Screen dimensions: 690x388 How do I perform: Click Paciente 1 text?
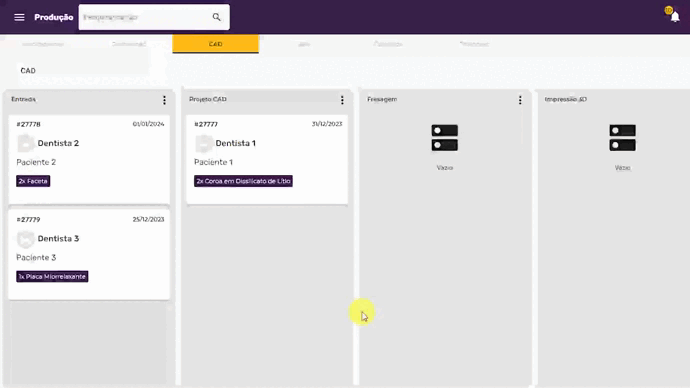pyautogui.click(x=213, y=162)
